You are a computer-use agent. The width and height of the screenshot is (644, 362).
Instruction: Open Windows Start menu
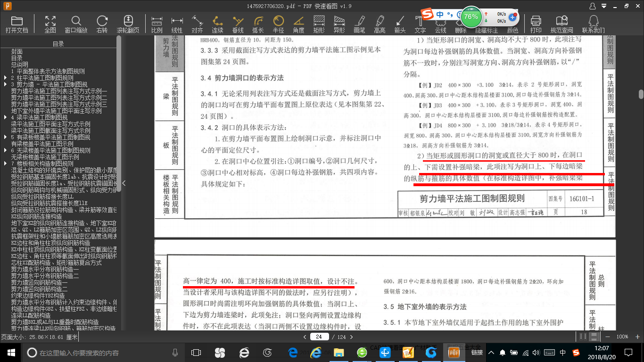pos(11,352)
